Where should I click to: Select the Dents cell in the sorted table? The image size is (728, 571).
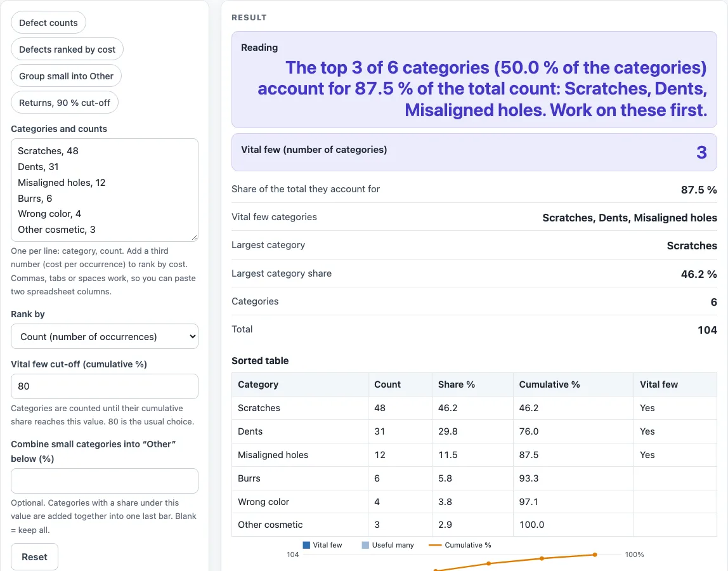click(300, 431)
